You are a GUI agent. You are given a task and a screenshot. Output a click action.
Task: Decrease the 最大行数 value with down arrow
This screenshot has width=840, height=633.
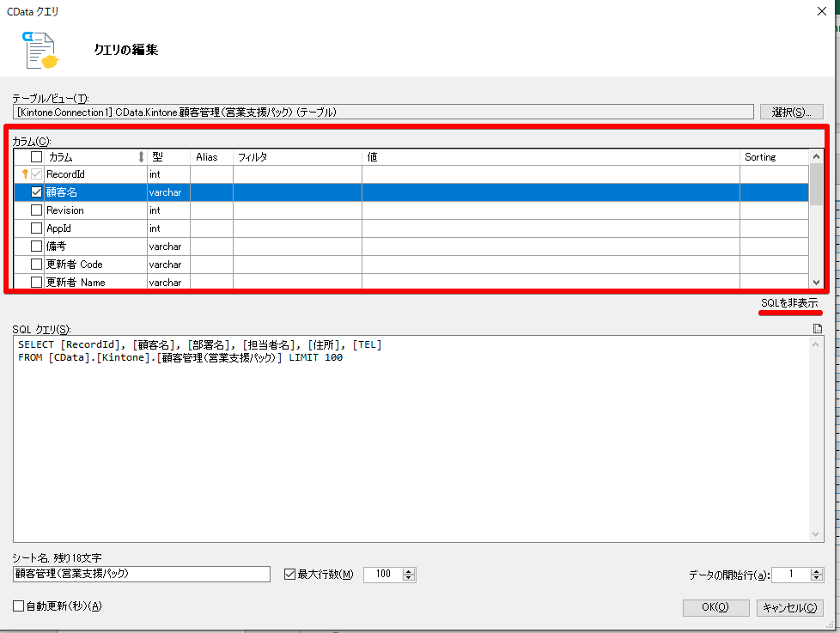(409, 577)
